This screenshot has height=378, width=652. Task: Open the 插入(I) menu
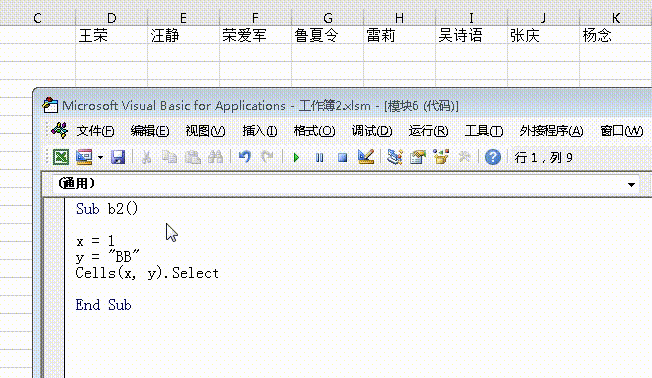coord(260,131)
